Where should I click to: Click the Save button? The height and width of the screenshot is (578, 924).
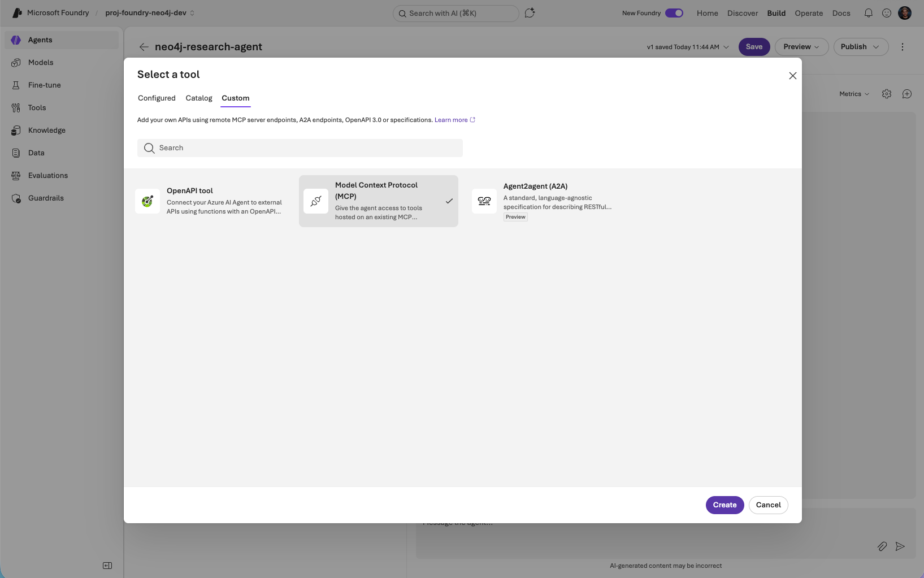754,47
